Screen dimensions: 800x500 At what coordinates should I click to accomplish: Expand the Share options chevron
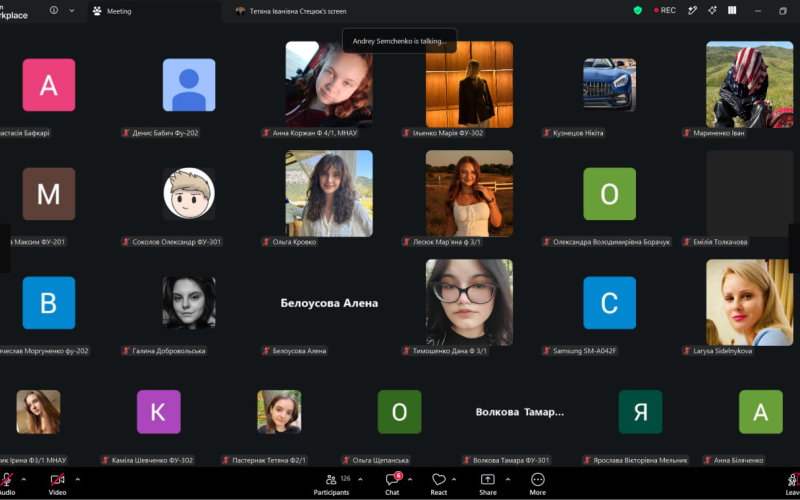click(508, 480)
